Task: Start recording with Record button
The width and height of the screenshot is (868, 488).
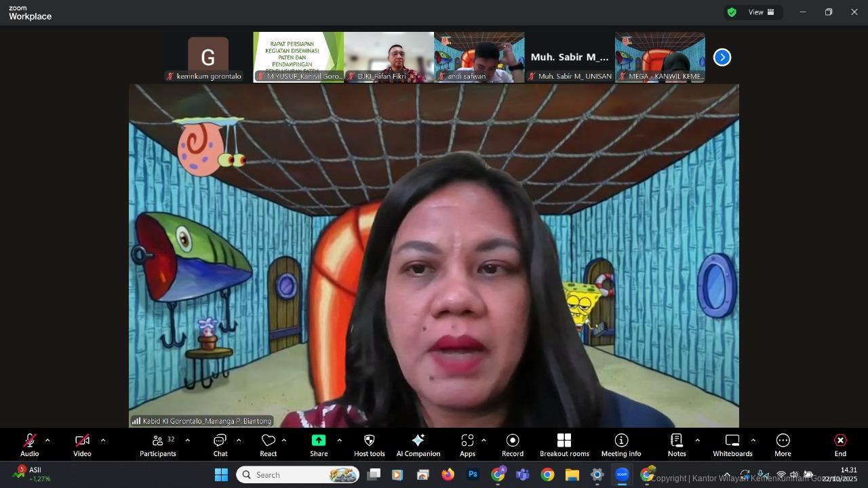Action: (513, 445)
